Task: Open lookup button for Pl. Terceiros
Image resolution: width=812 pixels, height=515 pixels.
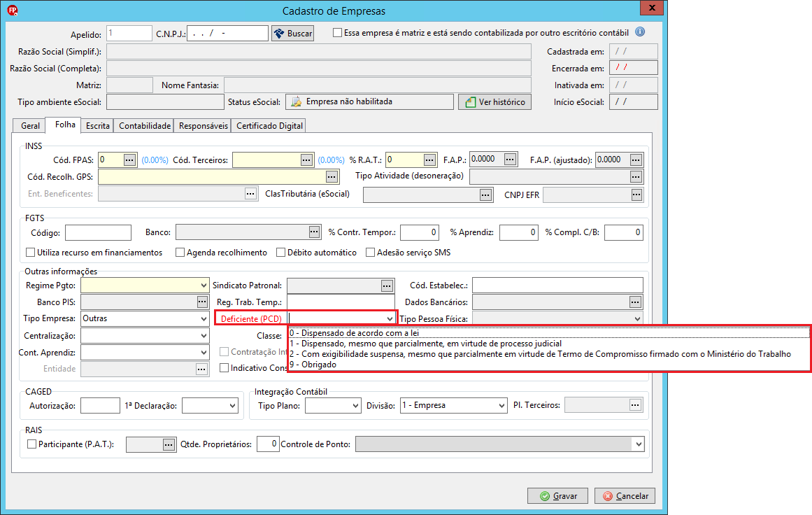Action: [x=636, y=405]
